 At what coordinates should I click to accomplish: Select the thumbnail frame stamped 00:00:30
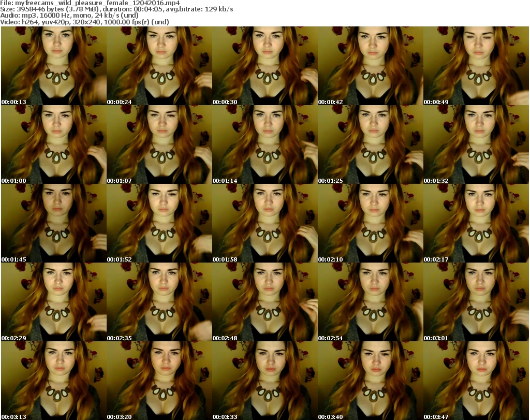click(264, 66)
